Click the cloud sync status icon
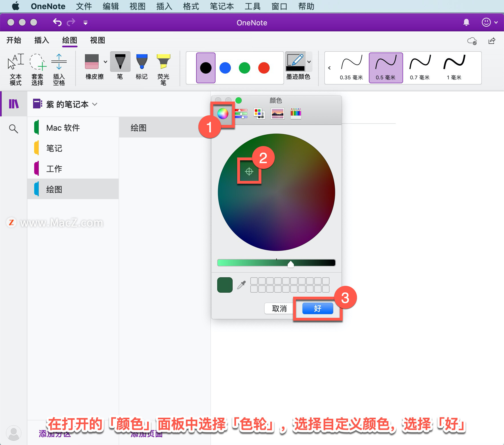The image size is (504, 445). (472, 41)
